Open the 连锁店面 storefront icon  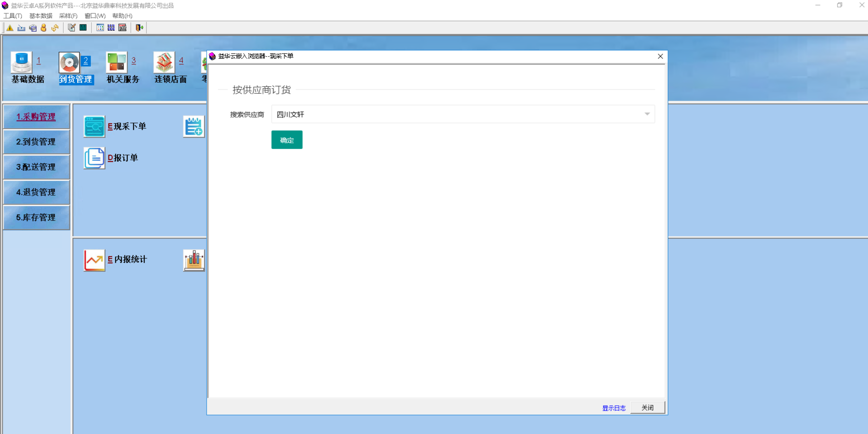point(164,63)
